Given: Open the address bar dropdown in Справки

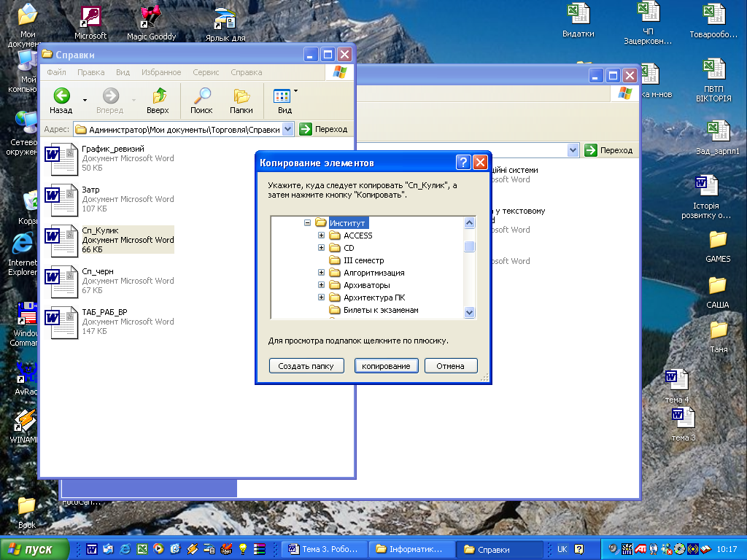Looking at the screenshot, I should click(287, 129).
